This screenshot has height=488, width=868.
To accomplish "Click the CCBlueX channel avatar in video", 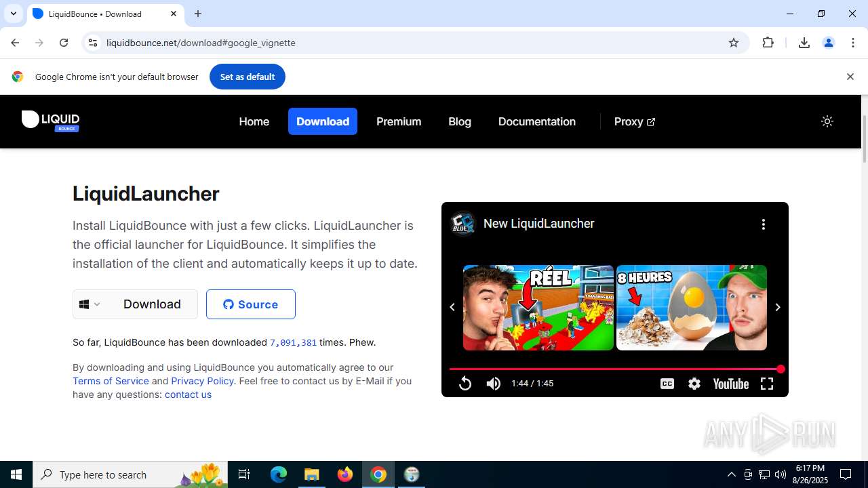I will [x=463, y=224].
